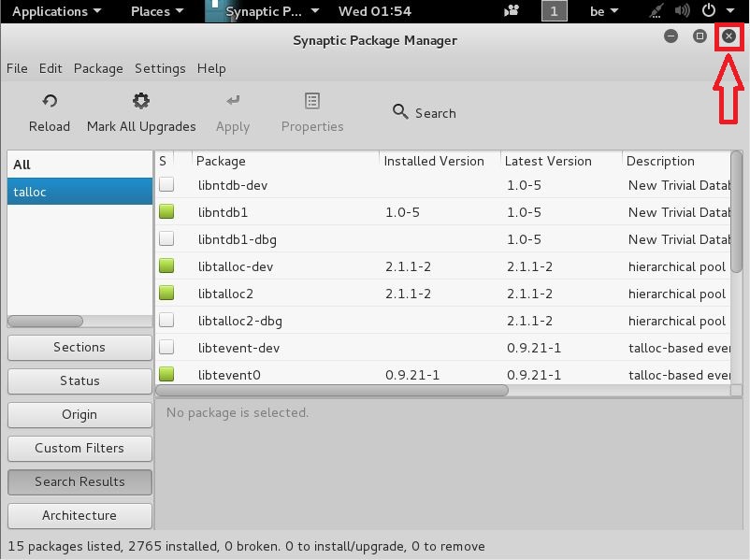Toggle status box for libntdb1-dbg
This screenshot has width=750, height=560.
[x=166, y=238]
